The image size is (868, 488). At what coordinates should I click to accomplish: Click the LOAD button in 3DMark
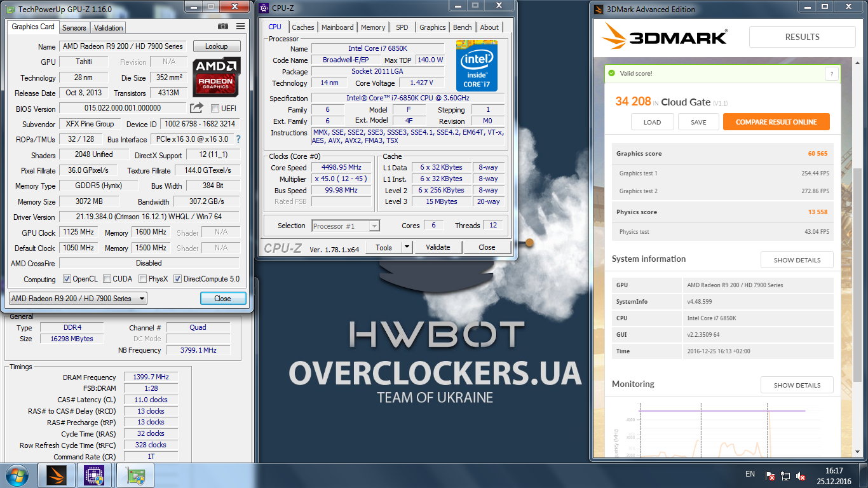pos(653,122)
